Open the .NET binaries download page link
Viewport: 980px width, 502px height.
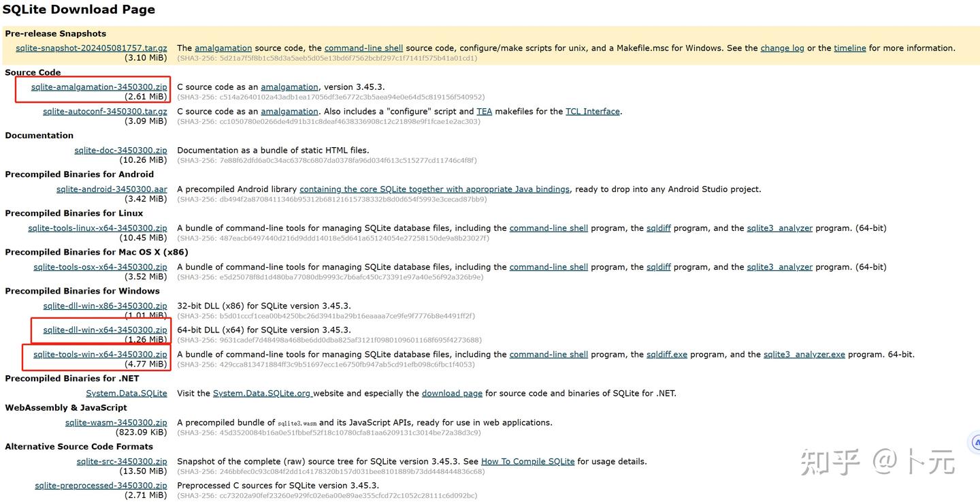click(x=452, y=393)
